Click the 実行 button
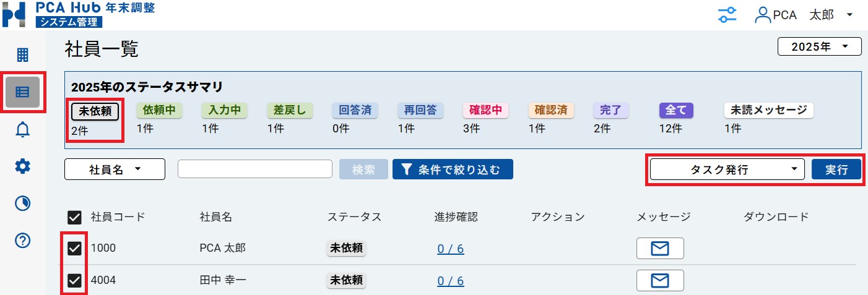868x295 pixels. pyautogui.click(x=836, y=169)
